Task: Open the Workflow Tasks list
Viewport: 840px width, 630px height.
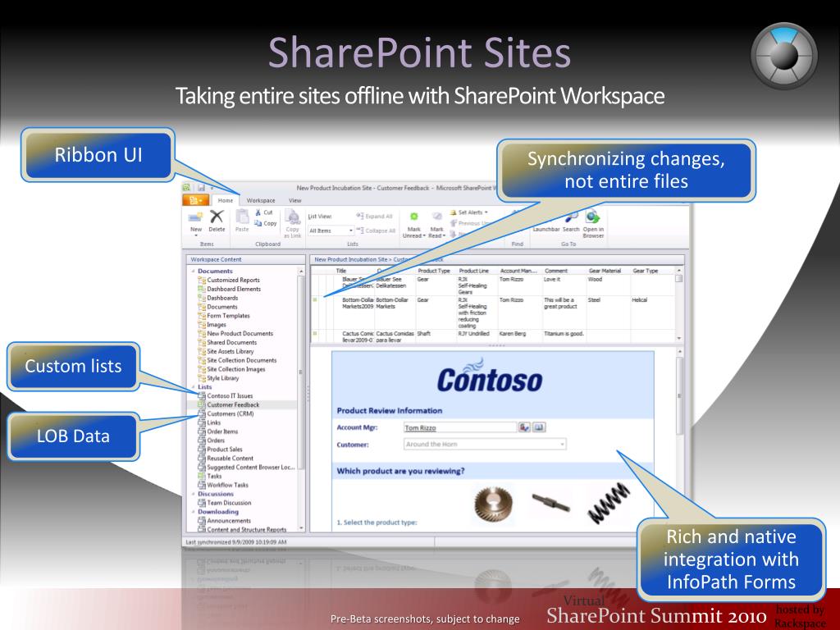Action: pos(228,485)
